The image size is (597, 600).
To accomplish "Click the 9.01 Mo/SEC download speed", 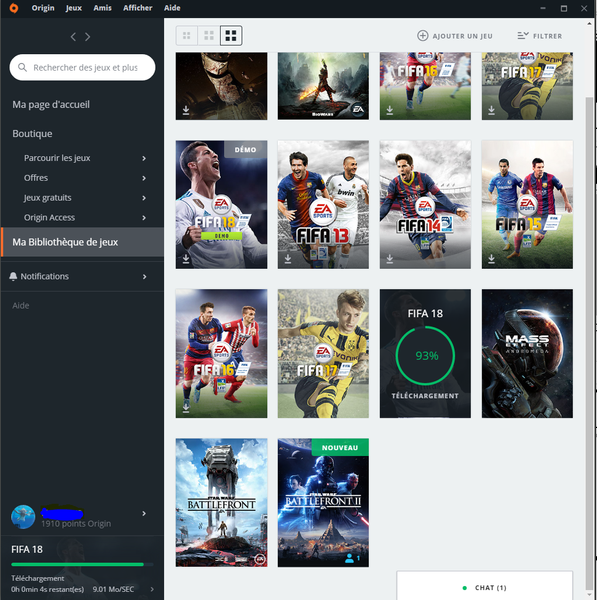I will 113,589.
